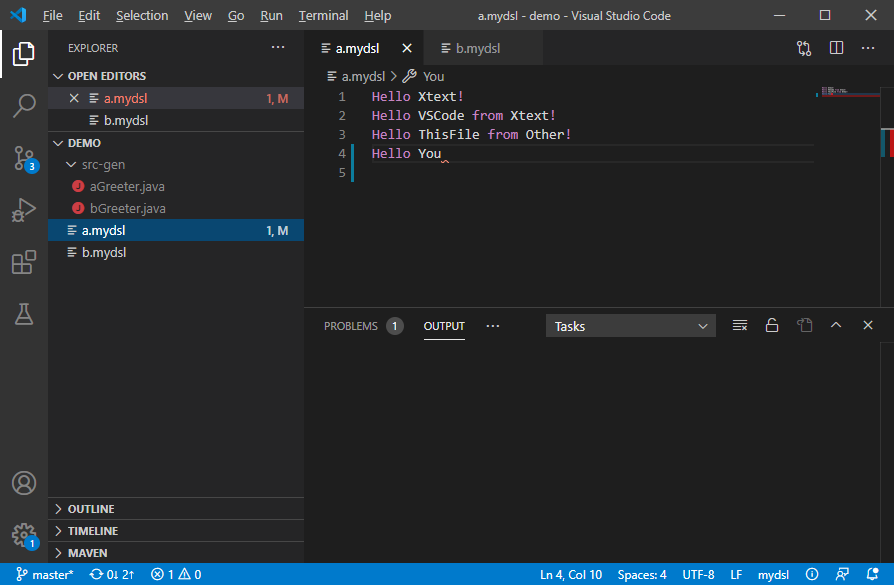Change the mydsl language mode

click(x=773, y=575)
